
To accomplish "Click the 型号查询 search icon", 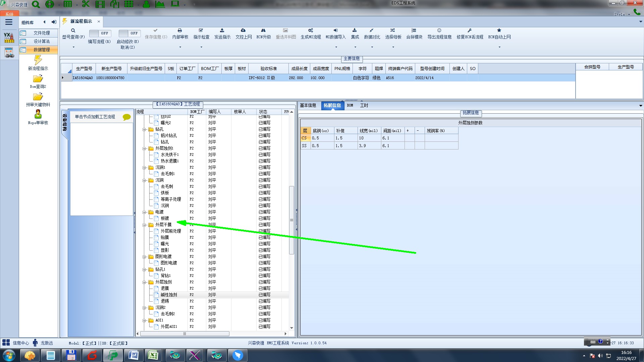I will coord(73,31).
